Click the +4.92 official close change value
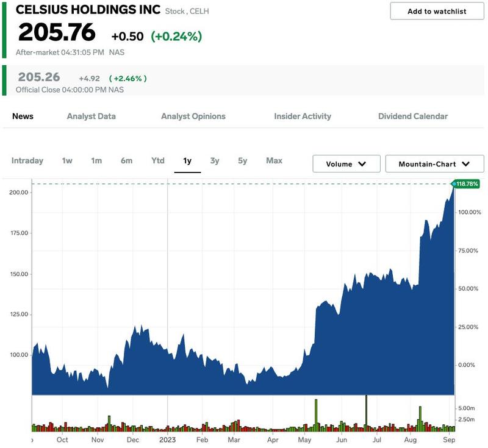The height and width of the screenshot is (448, 488). pyautogui.click(x=89, y=79)
